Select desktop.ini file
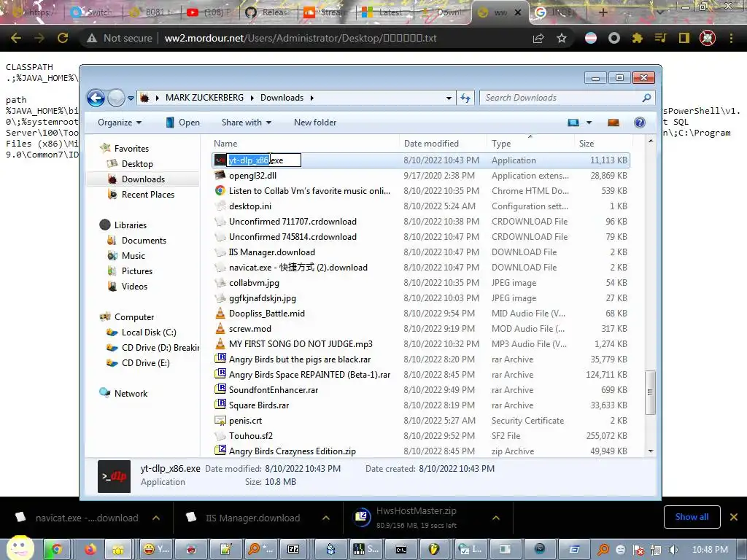The height and width of the screenshot is (560, 747). [250, 206]
